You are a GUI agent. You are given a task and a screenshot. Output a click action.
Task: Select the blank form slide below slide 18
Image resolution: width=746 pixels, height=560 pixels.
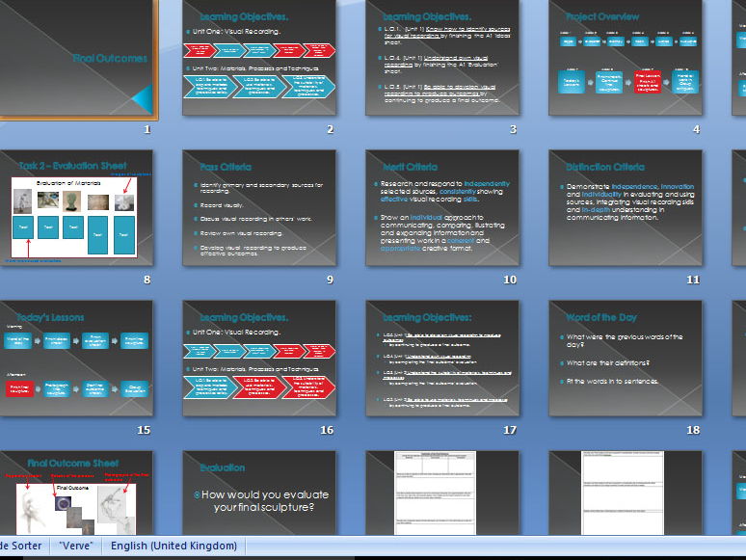[x=626, y=493]
